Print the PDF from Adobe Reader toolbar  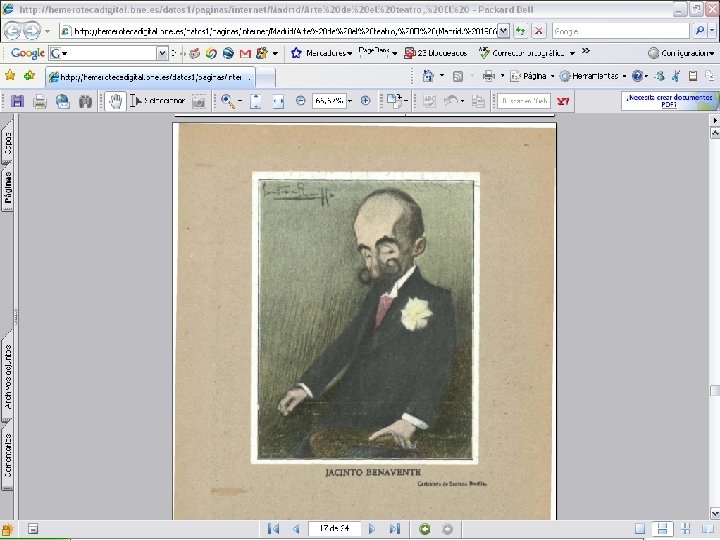(40, 101)
